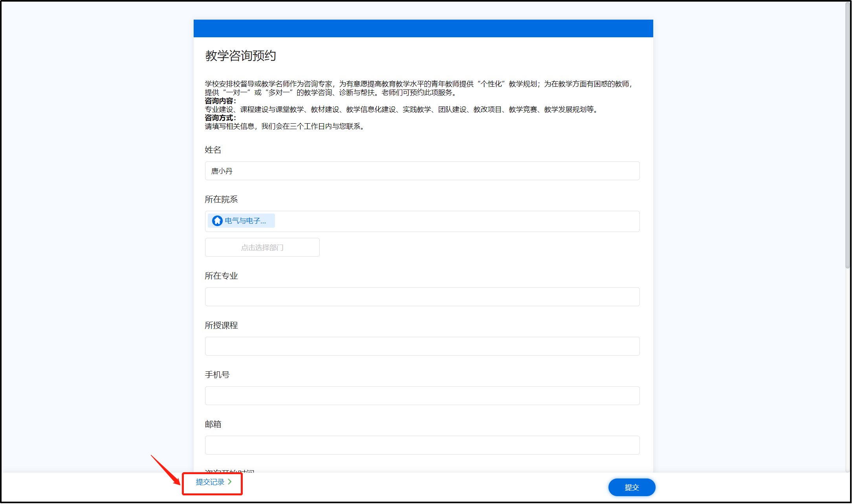
Task: Focus the 所授课程 text box
Action: click(x=422, y=346)
